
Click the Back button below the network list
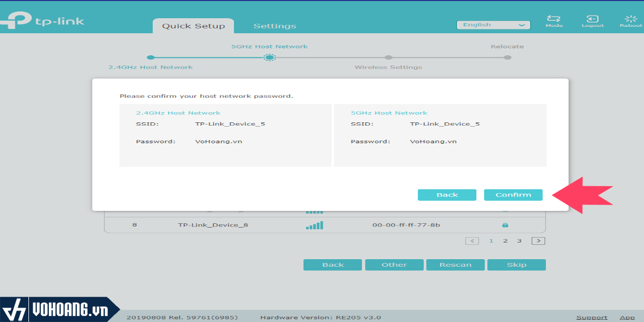[x=333, y=265]
